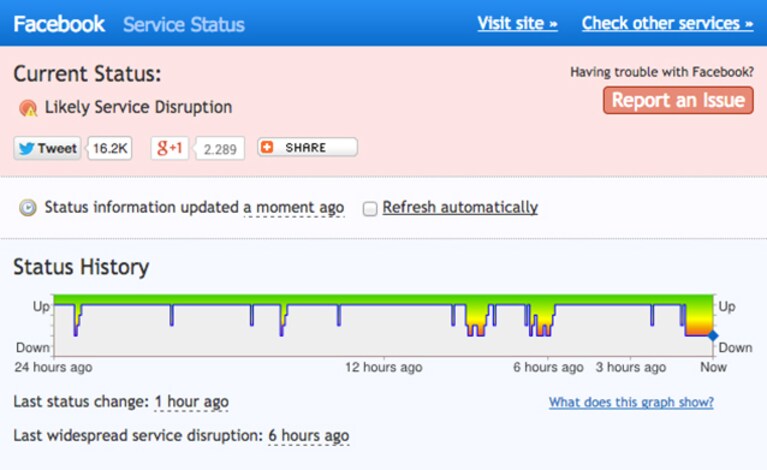Click the service disruption warning icon
The width and height of the screenshot is (767, 470).
[28, 108]
